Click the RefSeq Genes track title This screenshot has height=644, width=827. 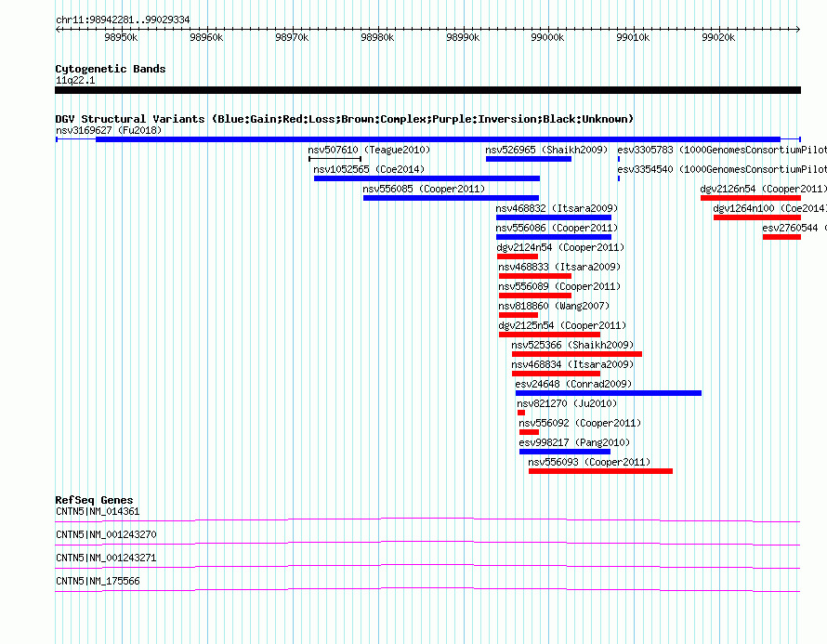[95, 499]
